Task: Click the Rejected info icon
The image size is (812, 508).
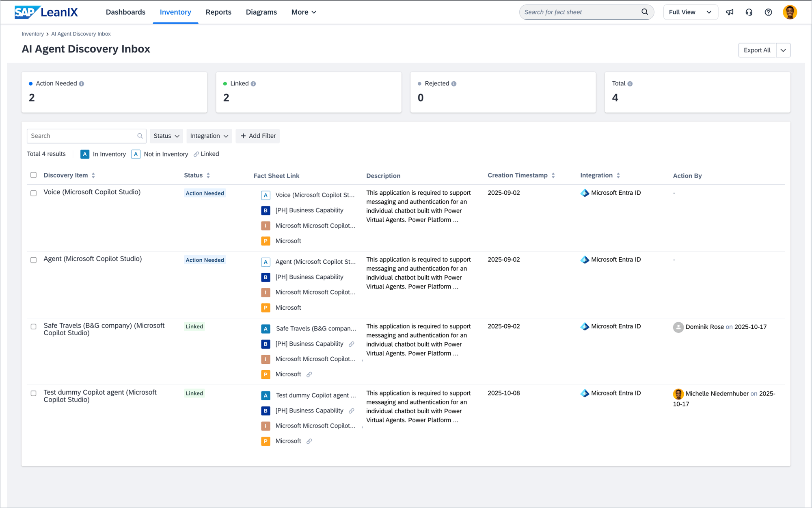Action: (x=454, y=84)
